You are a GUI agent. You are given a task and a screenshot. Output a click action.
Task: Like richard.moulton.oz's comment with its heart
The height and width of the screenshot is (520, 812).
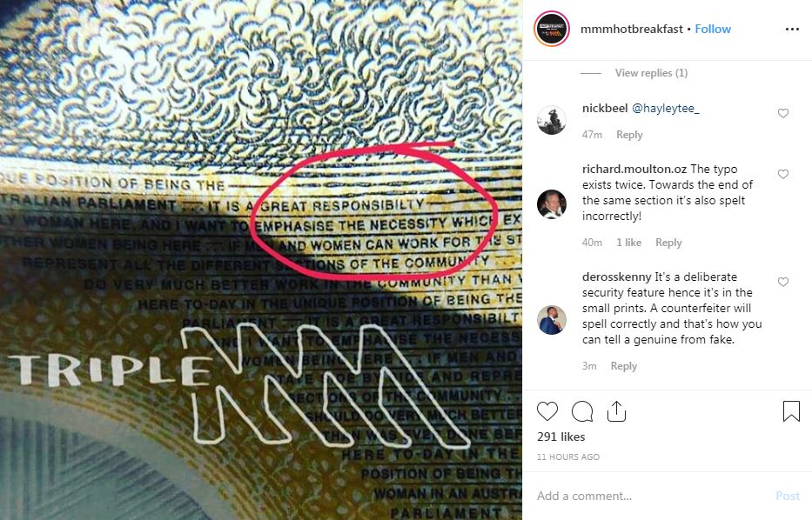tap(783, 175)
